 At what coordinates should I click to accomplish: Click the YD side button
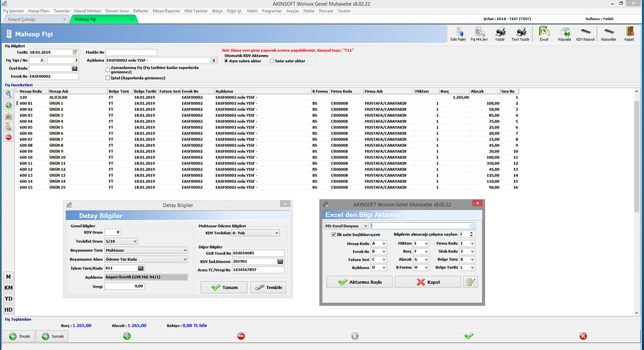pyautogui.click(x=9, y=299)
